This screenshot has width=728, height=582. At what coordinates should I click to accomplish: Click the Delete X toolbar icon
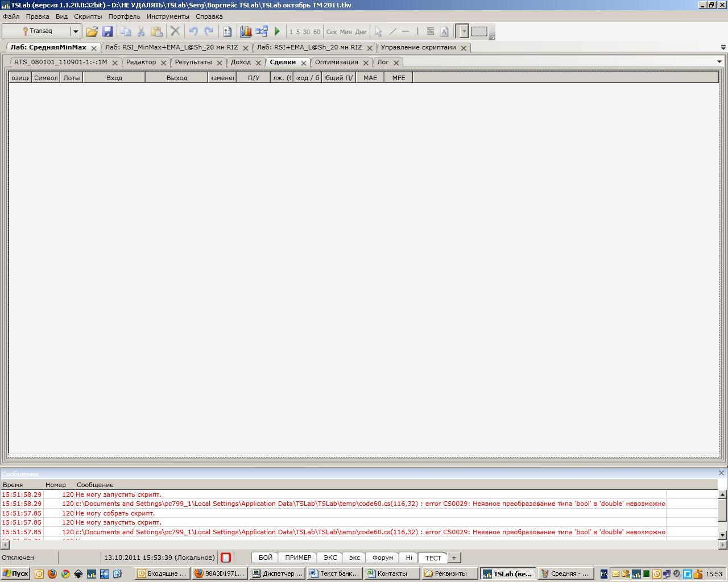tap(175, 32)
